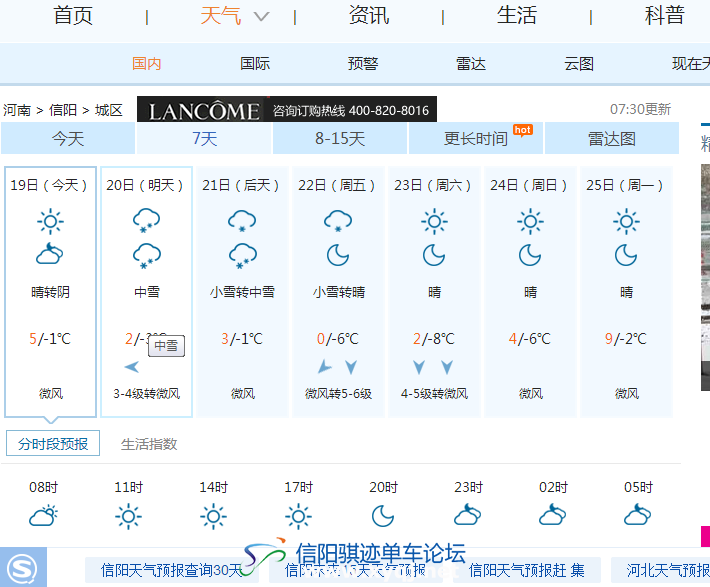Screen dimensions: 710x587
Task: Click the sun icon at 11时 forecast
Action: [128, 516]
